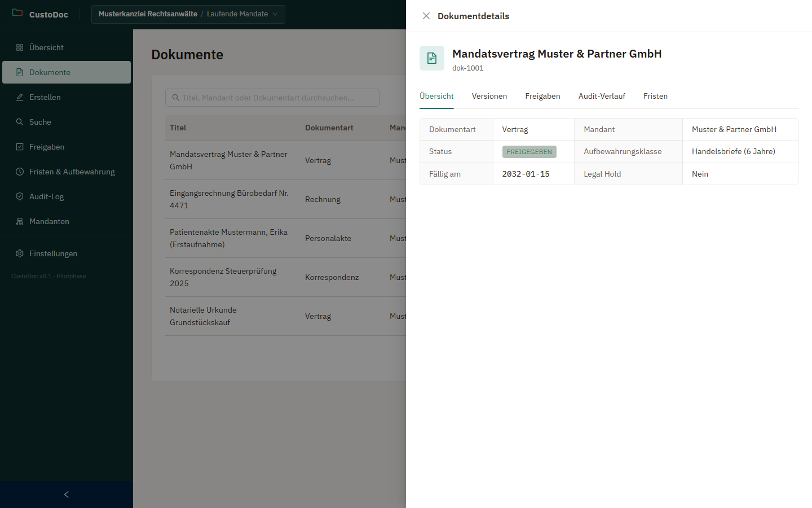Click the CustoDoc folder logo
The width and height of the screenshot is (812, 508).
coord(17,12)
